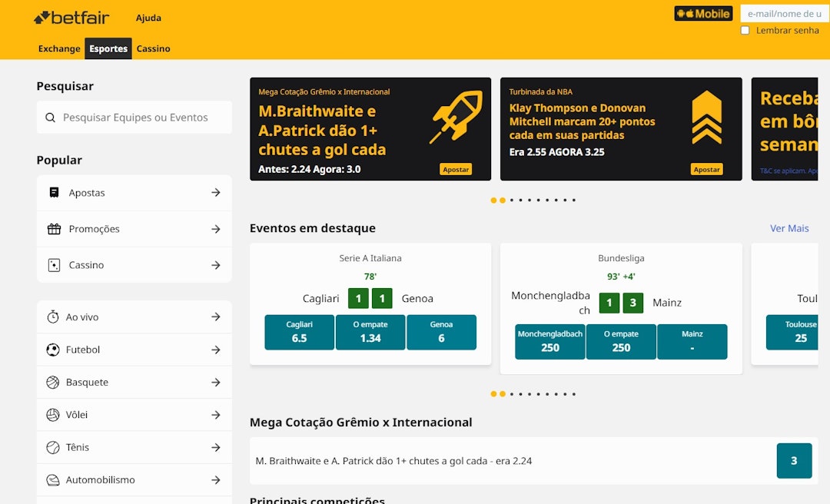Click the Klay Thompson e Donovan Mitchell headline

(582, 121)
